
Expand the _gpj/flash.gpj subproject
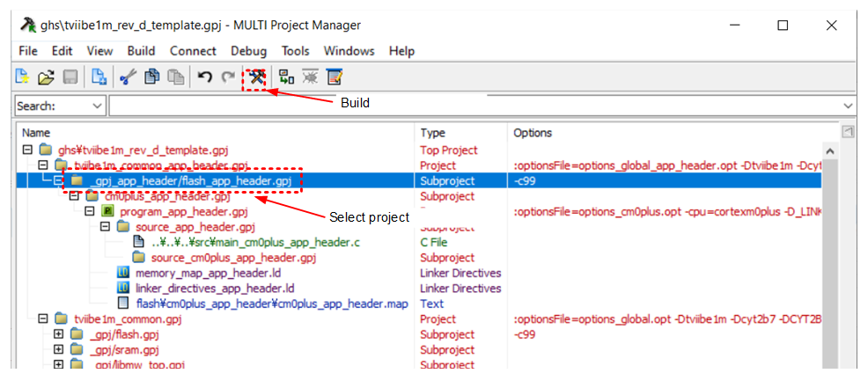click(58, 334)
